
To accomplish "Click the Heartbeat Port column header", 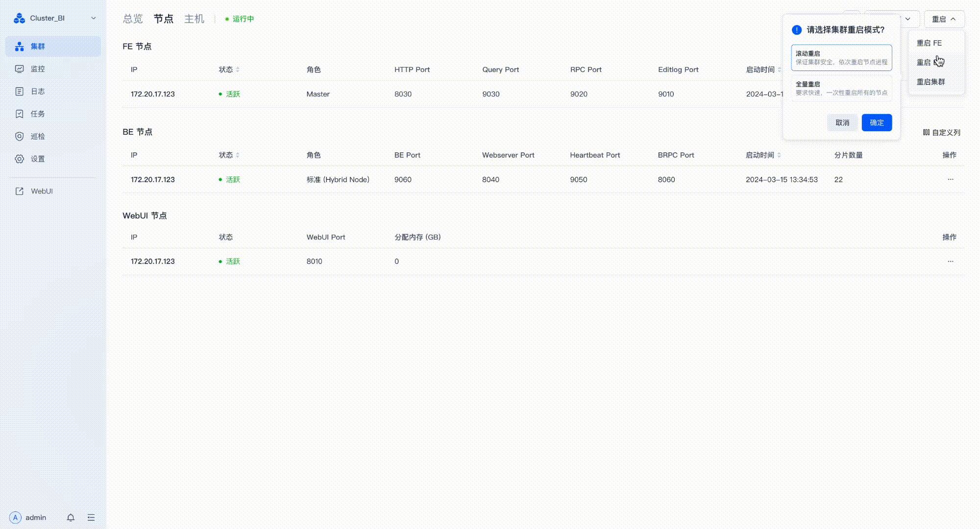I will point(595,155).
